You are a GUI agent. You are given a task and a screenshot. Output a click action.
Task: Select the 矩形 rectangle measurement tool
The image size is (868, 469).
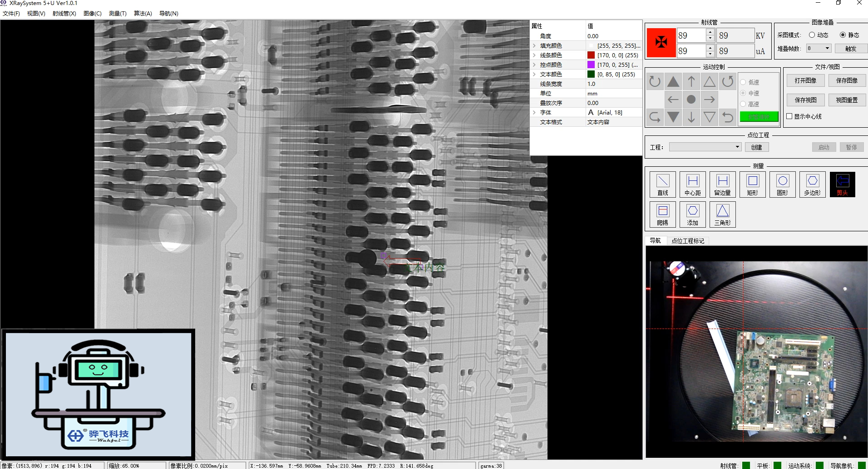pyautogui.click(x=753, y=185)
